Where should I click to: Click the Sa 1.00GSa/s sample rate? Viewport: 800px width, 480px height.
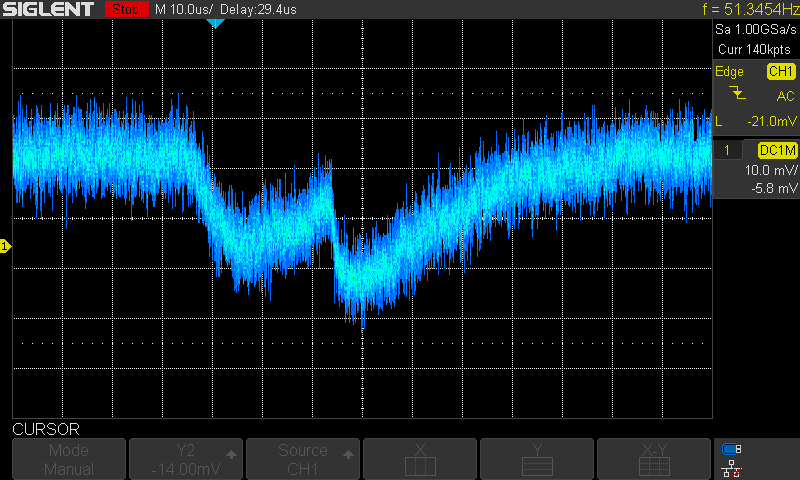pos(755,30)
